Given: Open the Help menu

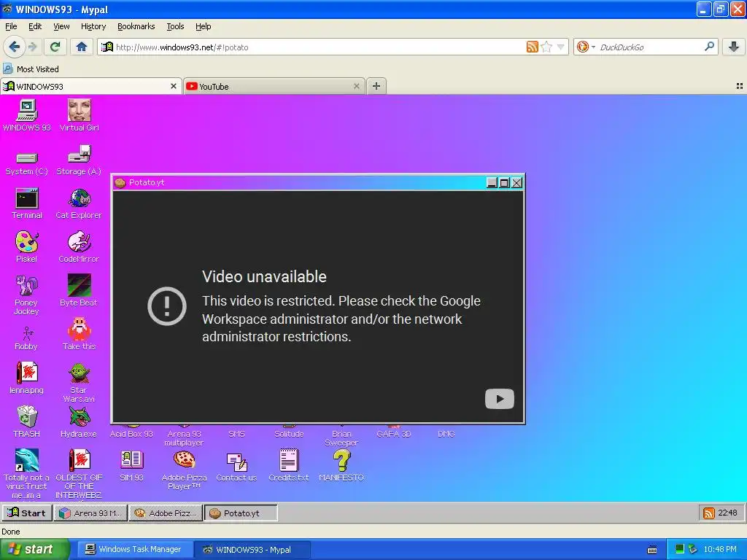Looking at the screenshot, I should 204,26.
